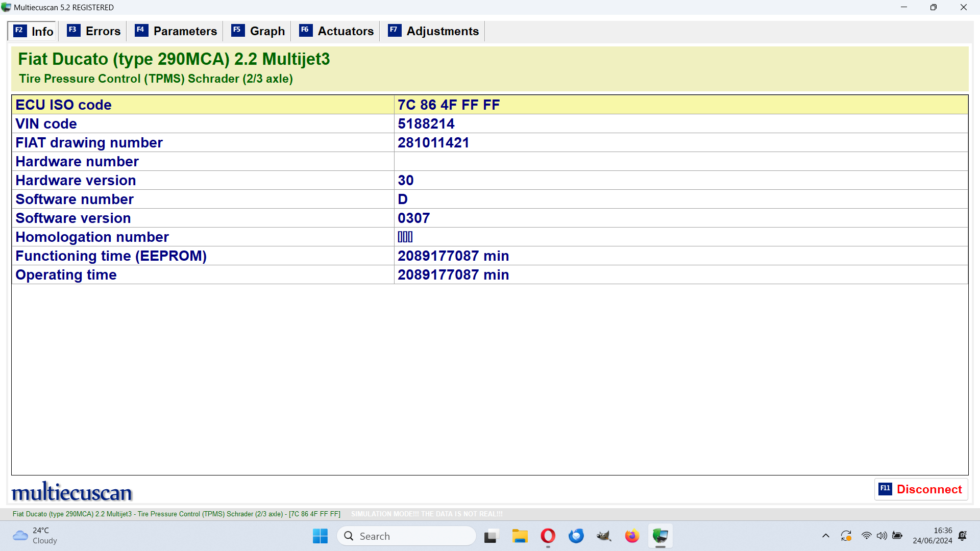Image resolution: width=980 pixels, height=551 pixels.
Task: Launch Opera browser from the taskbar
Action: [548, 536]
